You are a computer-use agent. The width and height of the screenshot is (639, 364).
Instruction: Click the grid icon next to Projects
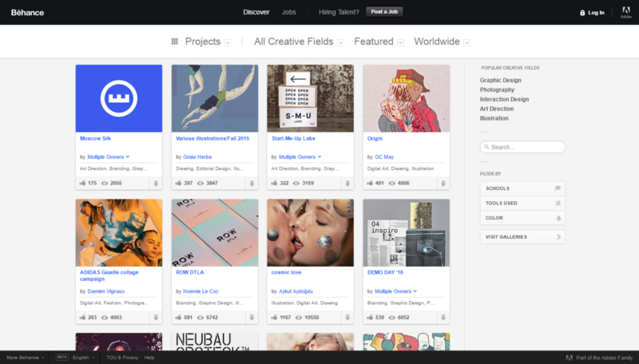(x=174, y=42)
